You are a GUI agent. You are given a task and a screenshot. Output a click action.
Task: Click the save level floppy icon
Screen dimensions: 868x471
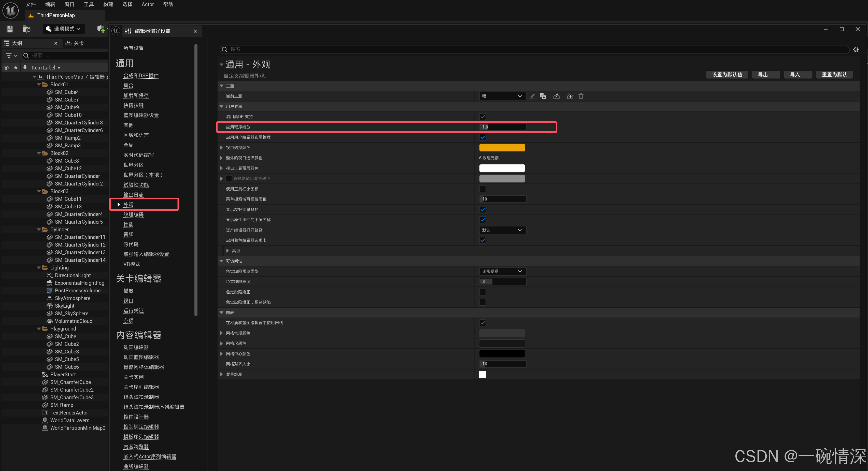click(10, 29)
